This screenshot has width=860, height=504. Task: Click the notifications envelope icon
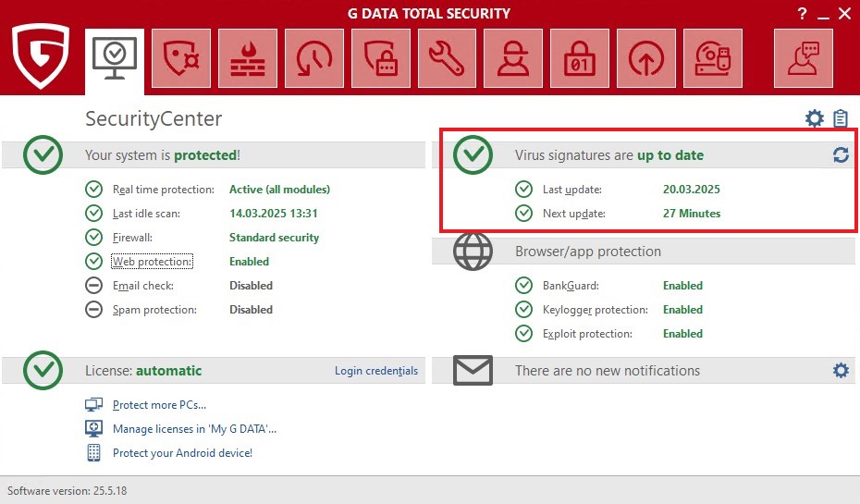tap(473, 370)
